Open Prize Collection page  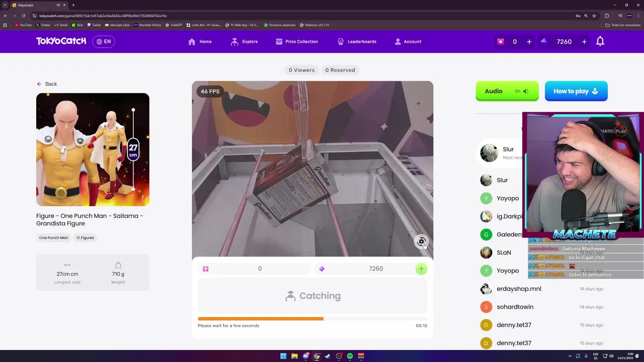(297, 42)
